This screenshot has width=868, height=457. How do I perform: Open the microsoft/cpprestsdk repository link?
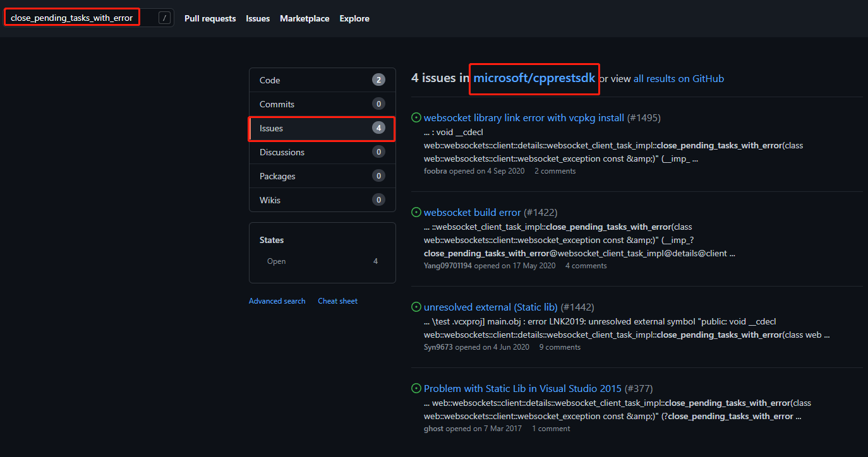(534, 78)
